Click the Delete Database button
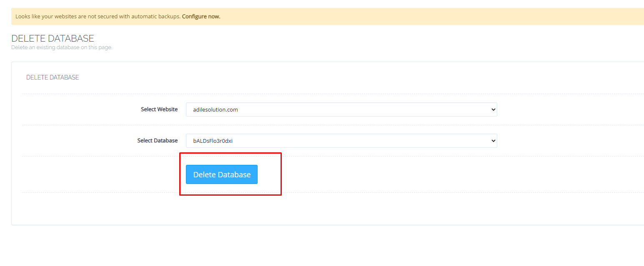Viewport: 644px width, 266px height. [221, 174]
